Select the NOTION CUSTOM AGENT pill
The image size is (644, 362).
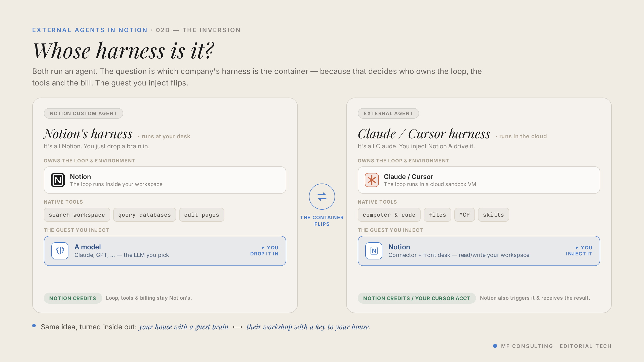[x=84, y=113]
